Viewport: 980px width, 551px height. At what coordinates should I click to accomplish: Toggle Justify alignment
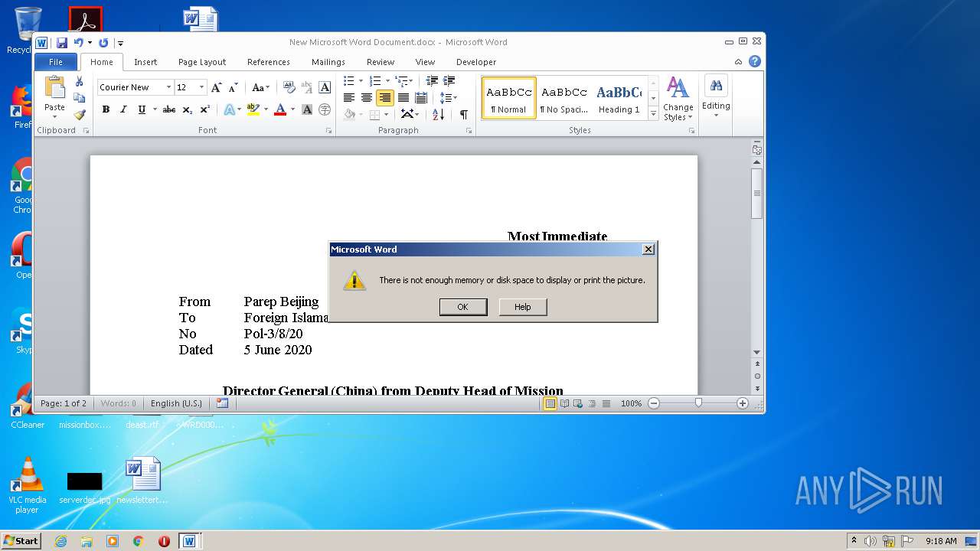point(403,97)
